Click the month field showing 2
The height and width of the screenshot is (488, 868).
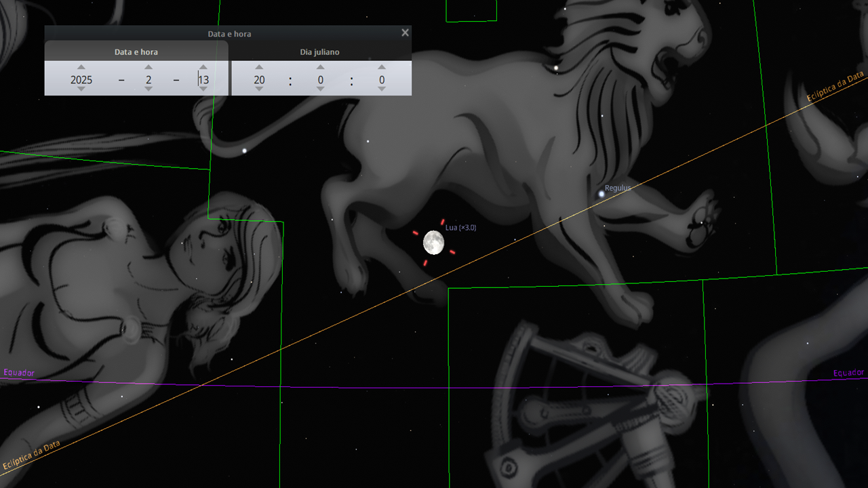(149, 80)
